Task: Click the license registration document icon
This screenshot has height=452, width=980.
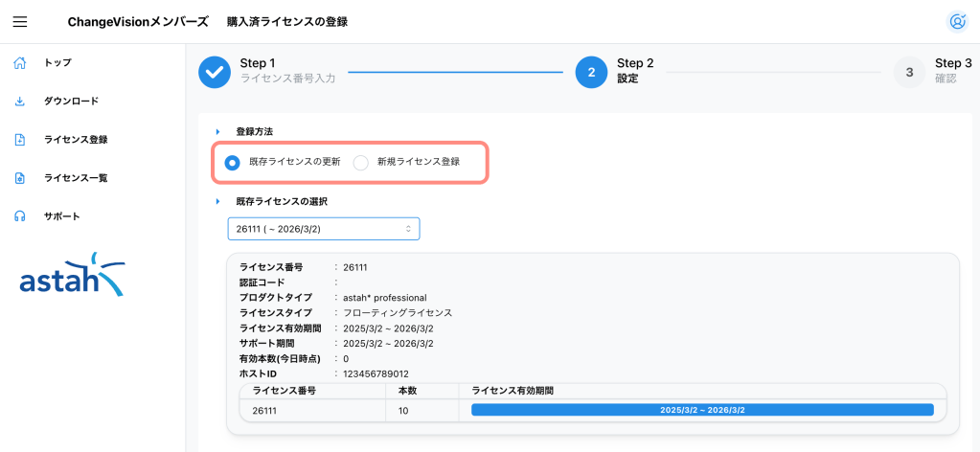Action: (19, 140)
